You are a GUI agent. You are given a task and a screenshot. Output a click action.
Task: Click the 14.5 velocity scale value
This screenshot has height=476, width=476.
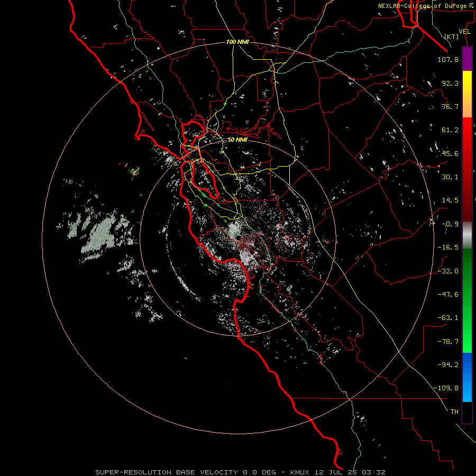(x=450, y=200)
